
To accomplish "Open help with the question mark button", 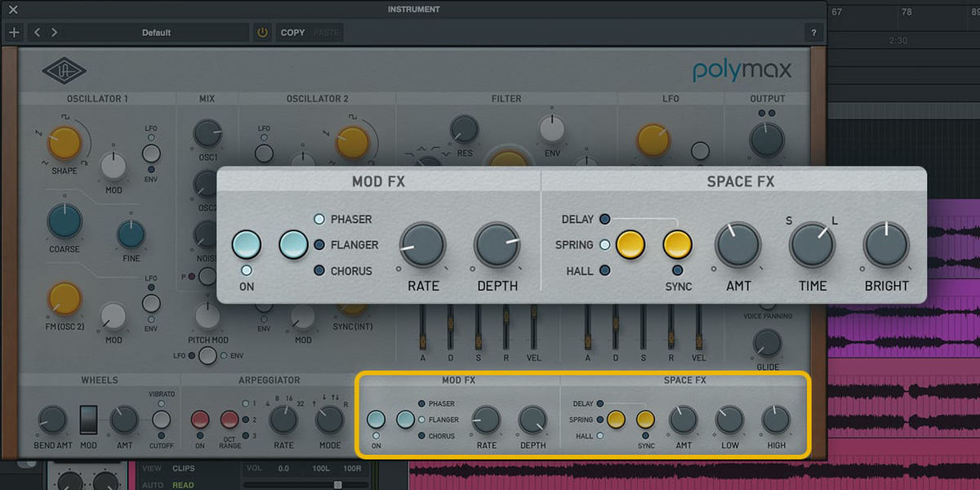I will point(813,33).
